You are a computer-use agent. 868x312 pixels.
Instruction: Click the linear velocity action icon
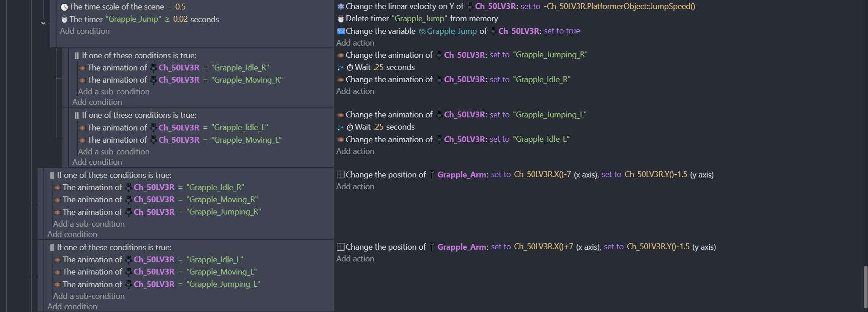[x=341, y=6]
